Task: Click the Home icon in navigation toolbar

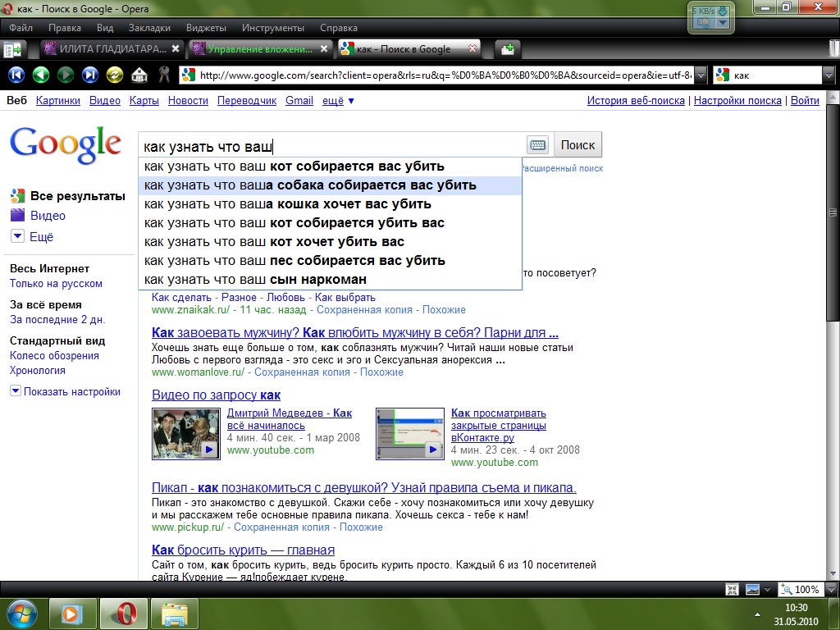Action: (139, 75)
